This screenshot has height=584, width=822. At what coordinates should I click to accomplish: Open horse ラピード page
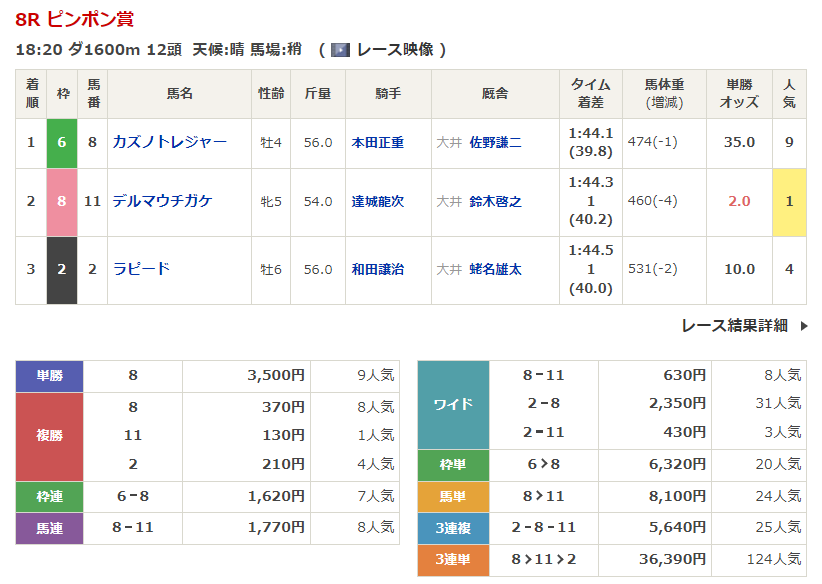[x=141, y=269]
